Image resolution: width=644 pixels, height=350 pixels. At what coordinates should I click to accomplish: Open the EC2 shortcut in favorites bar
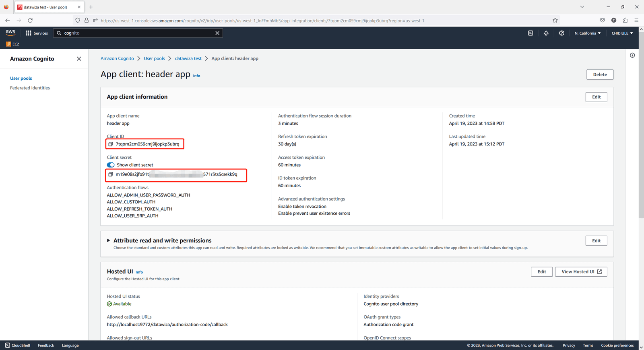click(12, 44)
